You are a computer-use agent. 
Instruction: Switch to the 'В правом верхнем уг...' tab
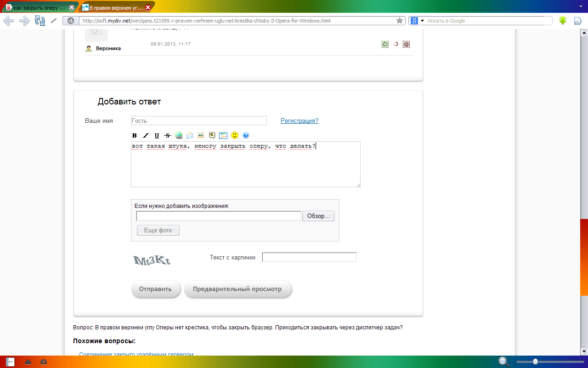(115, 7)
